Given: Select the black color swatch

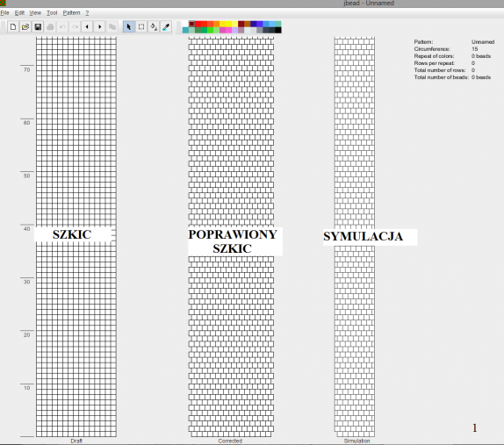Looking at the screenshot, I should click(x=278, y=30).
